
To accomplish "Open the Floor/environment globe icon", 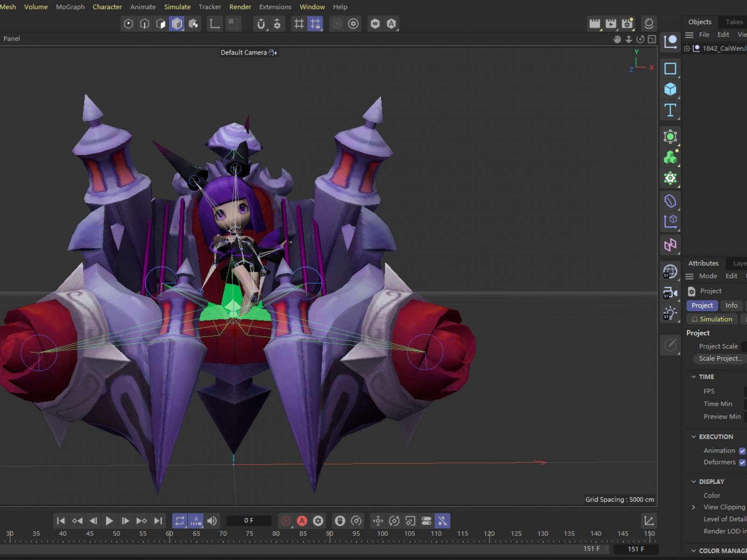I will pyautogui.click(x=670, y=272).
